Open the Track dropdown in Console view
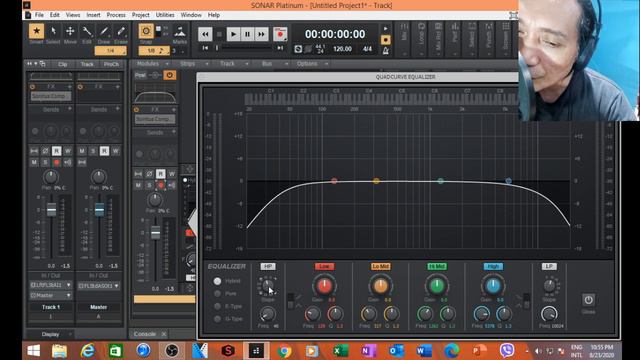Image resolution: width=640 pixels, height=360 pixels. (234, 64)
